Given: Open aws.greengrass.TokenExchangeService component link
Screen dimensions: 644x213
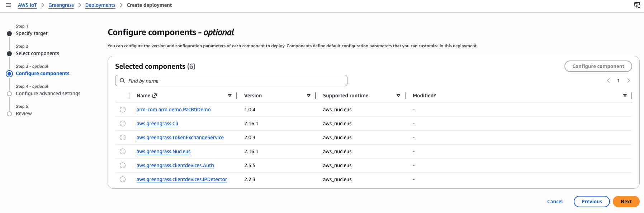Looking at the screenshot, I should click(180, 137).
